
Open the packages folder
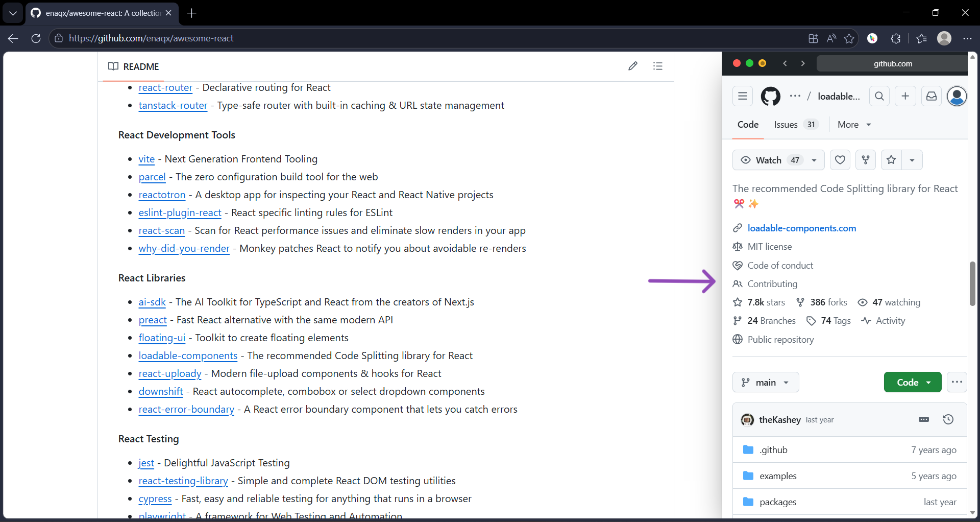click(x=778, y=502)
